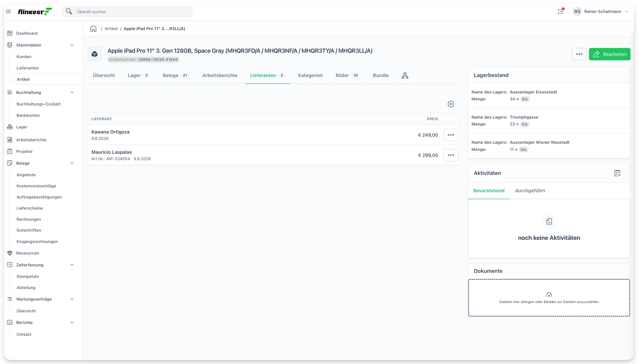Open the hamburger menu icon
This screenshot has width=638, height=364.
click(8, 12)
